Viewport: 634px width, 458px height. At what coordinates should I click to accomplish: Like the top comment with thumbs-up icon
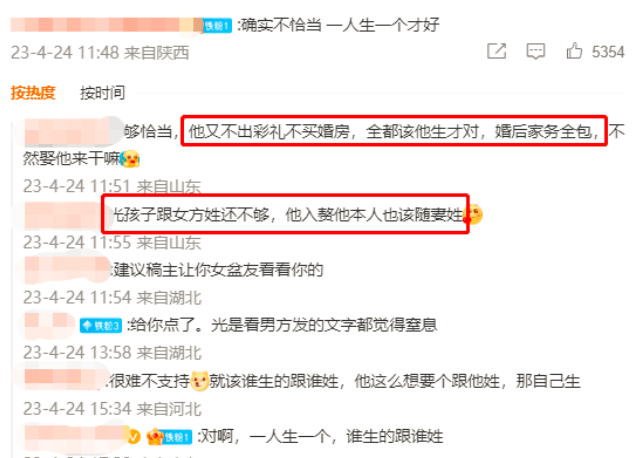click(574, 51)
